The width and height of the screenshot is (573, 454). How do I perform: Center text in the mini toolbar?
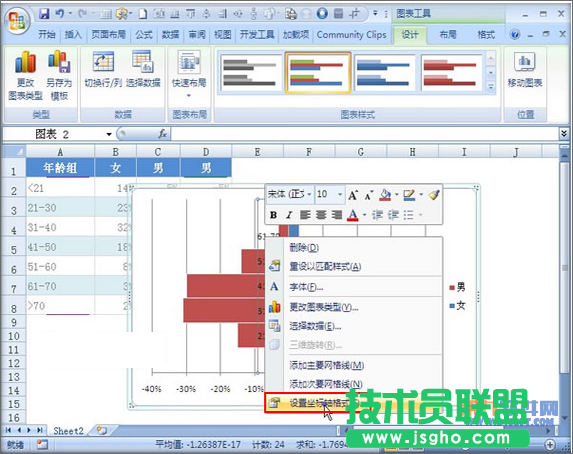[321, 215]
